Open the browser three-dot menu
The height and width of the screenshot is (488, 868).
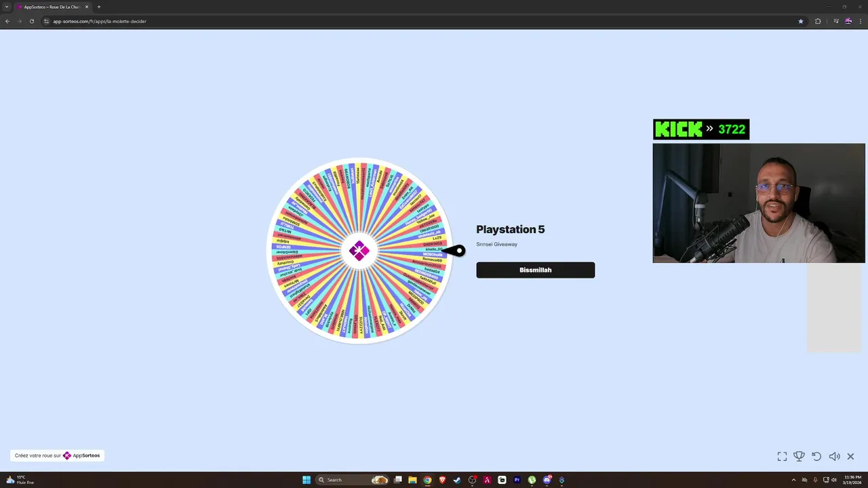tap(861, 21)
